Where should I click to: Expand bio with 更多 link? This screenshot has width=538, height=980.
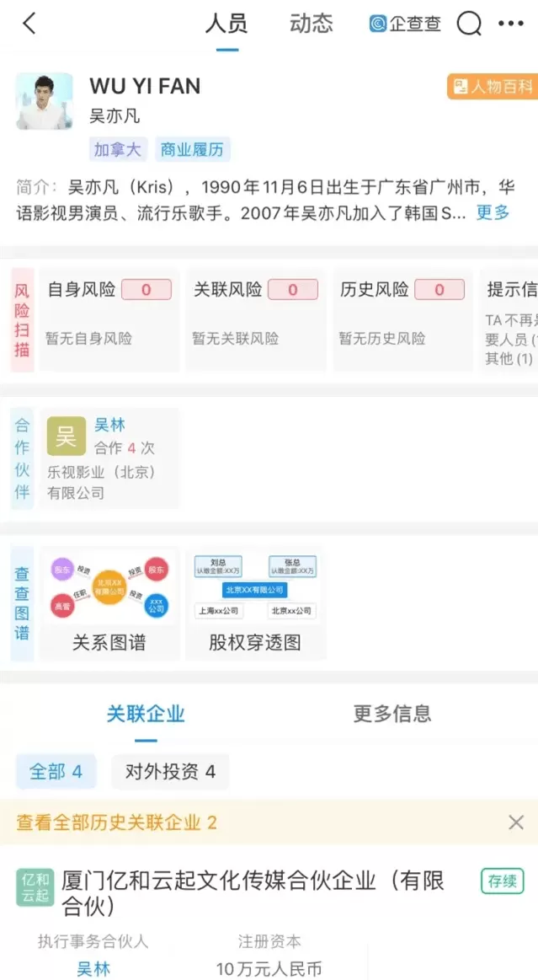tap(493, 212)
